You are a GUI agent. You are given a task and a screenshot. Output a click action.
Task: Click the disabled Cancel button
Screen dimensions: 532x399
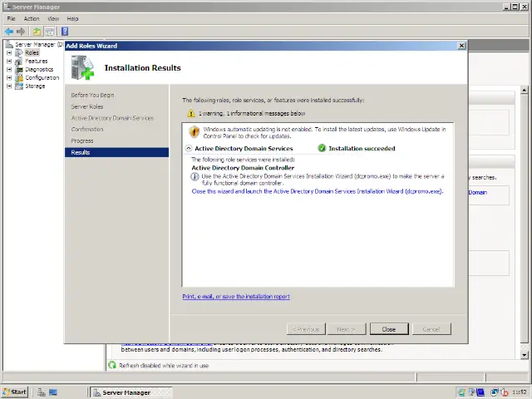click(431, 329)
